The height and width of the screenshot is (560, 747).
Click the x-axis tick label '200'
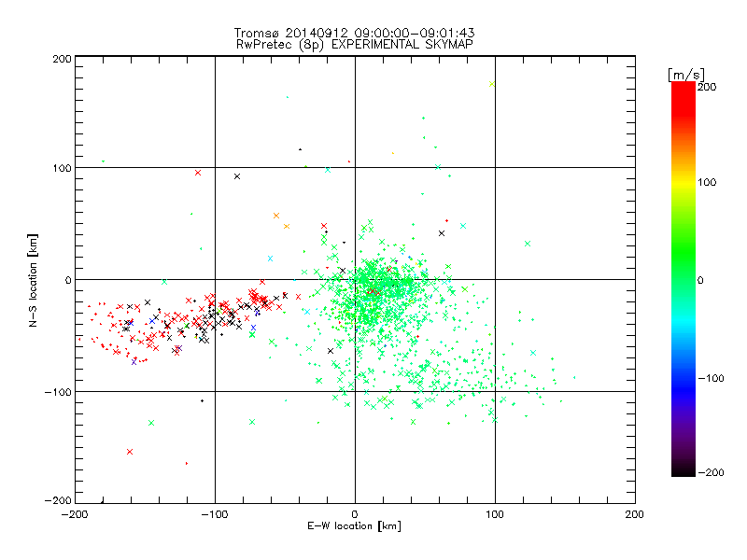click(635, 514)
